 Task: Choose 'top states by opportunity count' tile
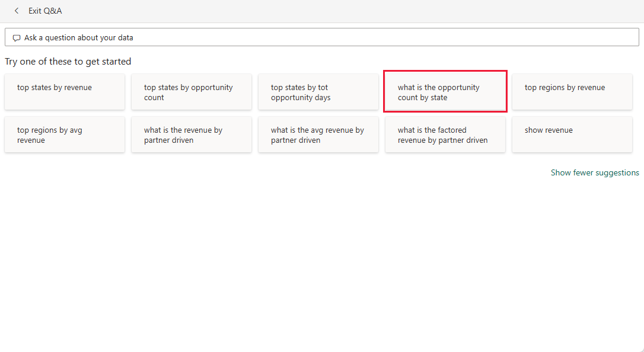pos(191,91)
